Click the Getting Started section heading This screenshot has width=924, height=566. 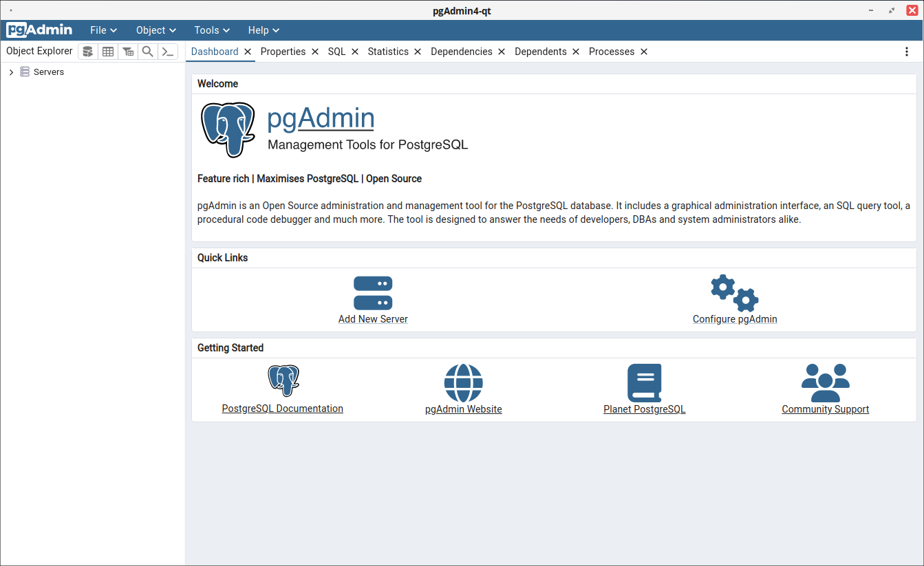tap(230, 348)
